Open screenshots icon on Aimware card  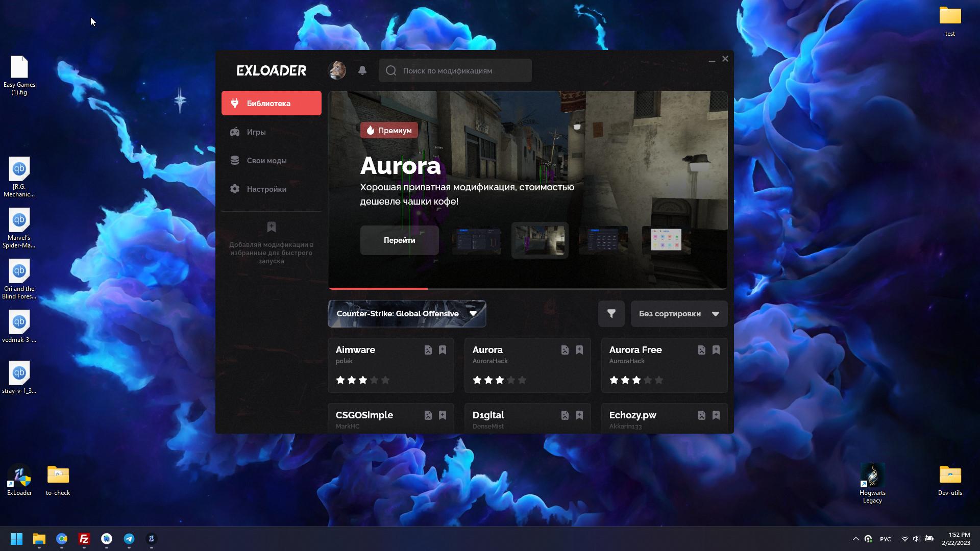point(428,350)
